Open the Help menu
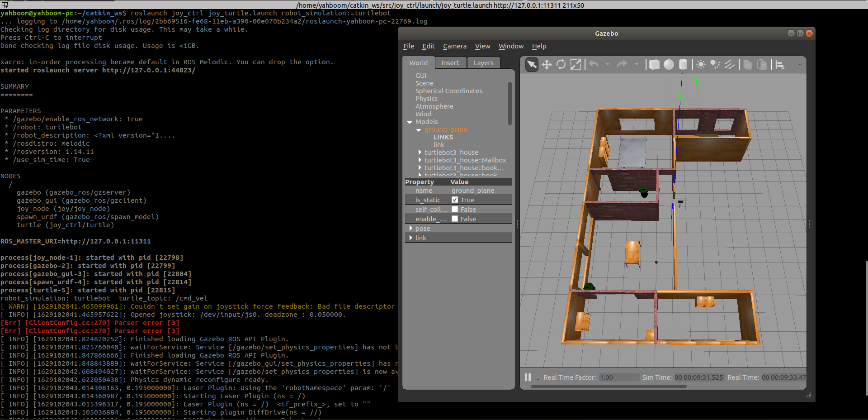 coord(539,46)
